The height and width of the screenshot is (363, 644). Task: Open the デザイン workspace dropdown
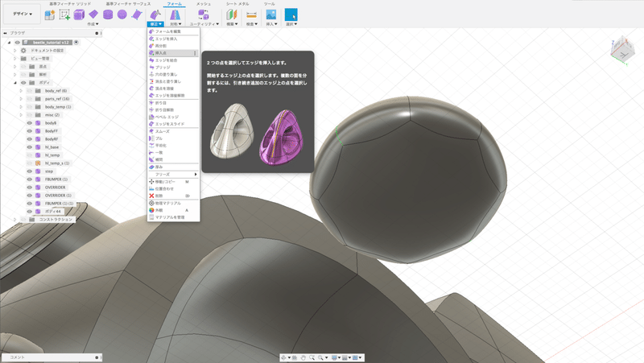23,14
